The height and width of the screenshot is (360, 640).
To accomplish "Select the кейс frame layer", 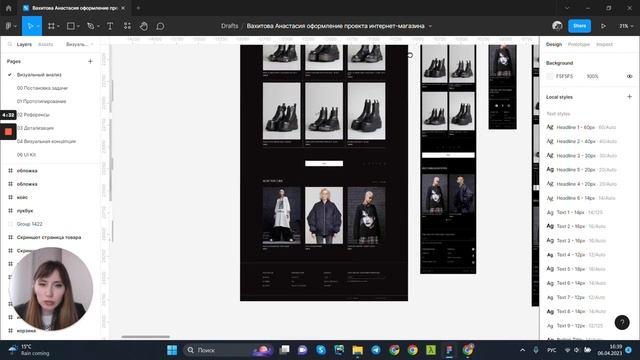I will [22, 197].
